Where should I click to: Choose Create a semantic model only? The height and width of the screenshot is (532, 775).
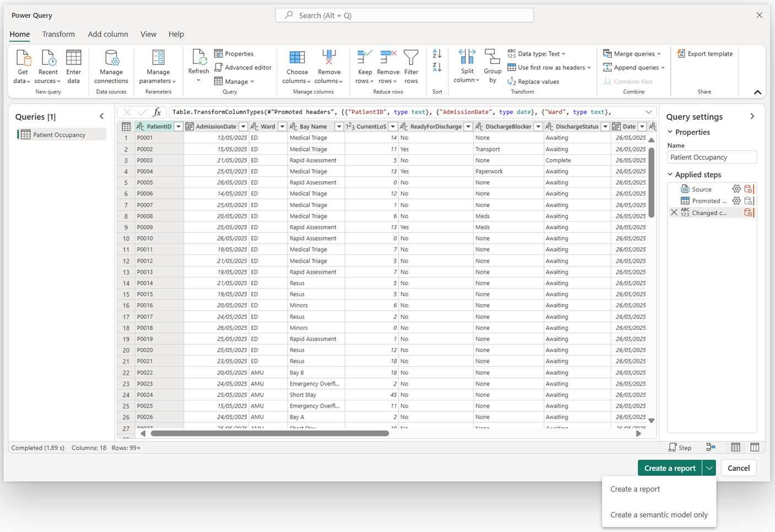pyautogui.click(x=659, y=514)
